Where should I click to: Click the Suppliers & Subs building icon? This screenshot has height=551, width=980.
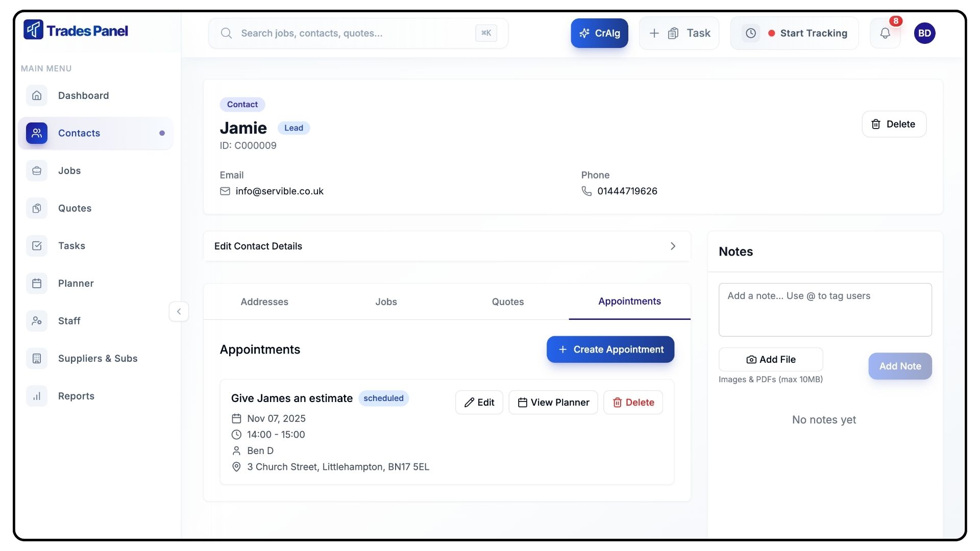(x=37, y=359)
